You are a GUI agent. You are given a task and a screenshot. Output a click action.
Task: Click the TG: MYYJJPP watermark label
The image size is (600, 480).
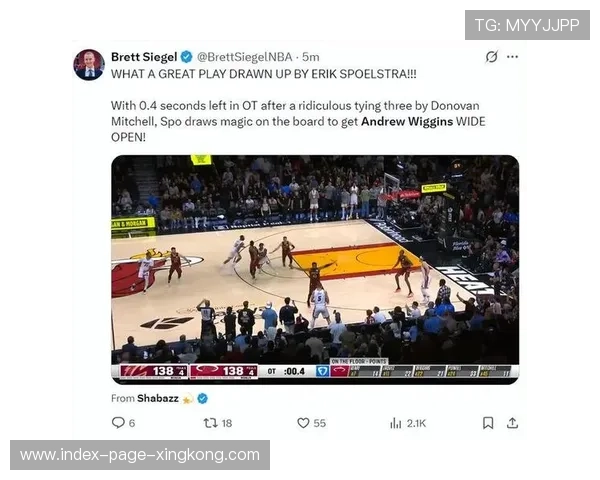527,25
